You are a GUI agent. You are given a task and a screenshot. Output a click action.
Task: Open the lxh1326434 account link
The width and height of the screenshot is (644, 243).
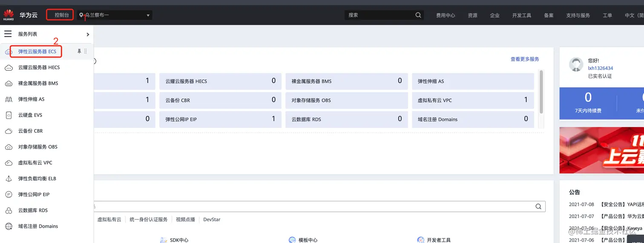coord(601,68)
